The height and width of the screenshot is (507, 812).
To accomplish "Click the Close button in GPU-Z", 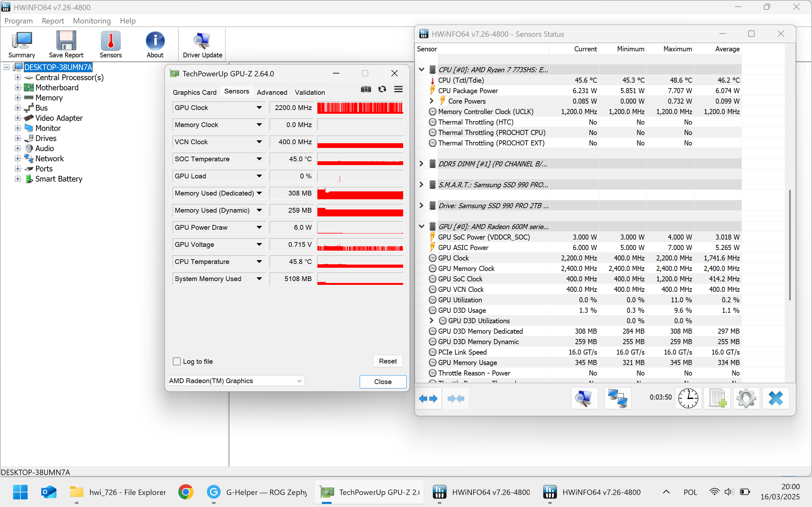I will (383, 382).
